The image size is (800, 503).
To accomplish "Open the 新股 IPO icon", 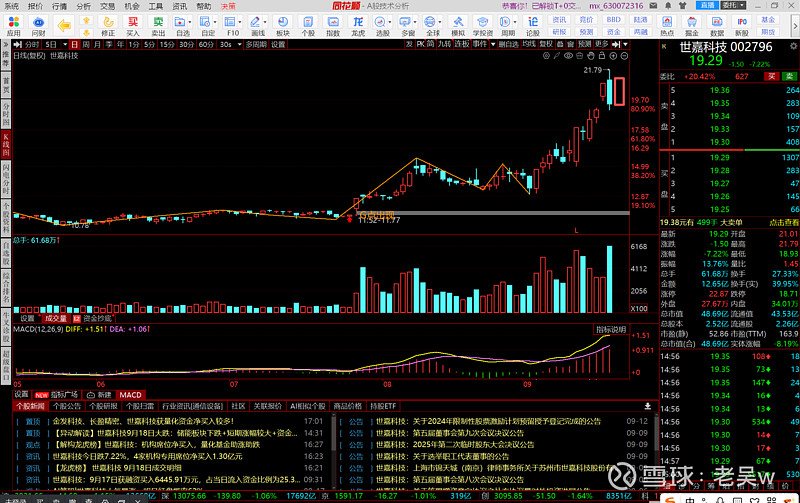I will point(742,25).
